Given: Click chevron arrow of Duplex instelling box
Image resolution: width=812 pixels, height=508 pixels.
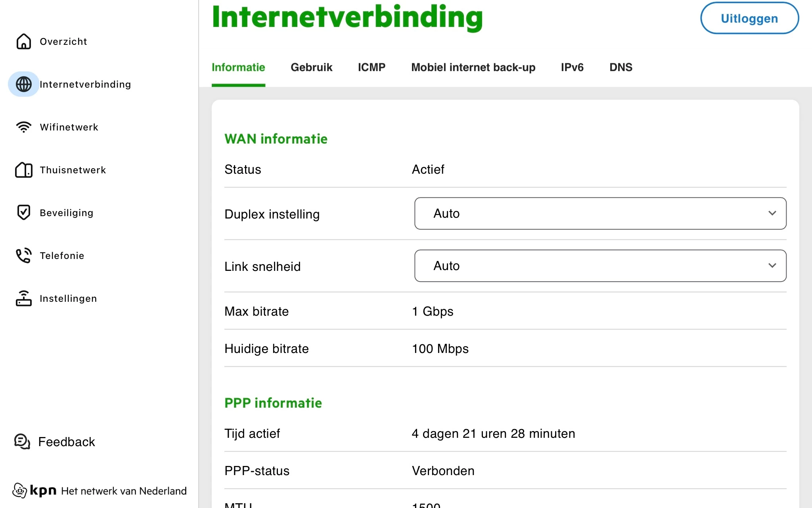Looking at the screenshot, I should click(772, 213).
